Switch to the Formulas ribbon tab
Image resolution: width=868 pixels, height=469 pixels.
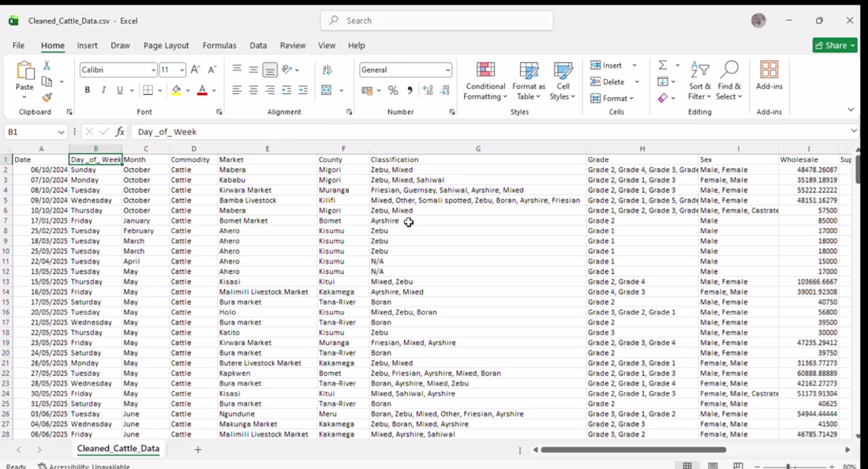point(219,46)
